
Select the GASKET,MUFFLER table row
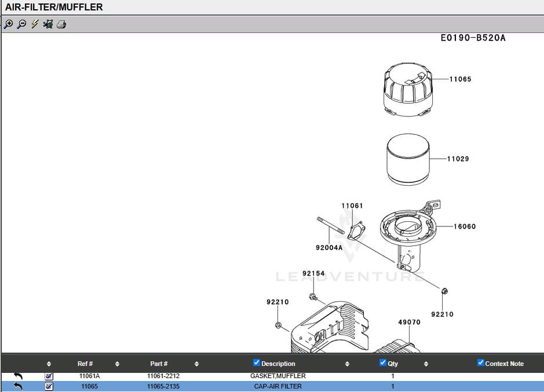(278, 376)
